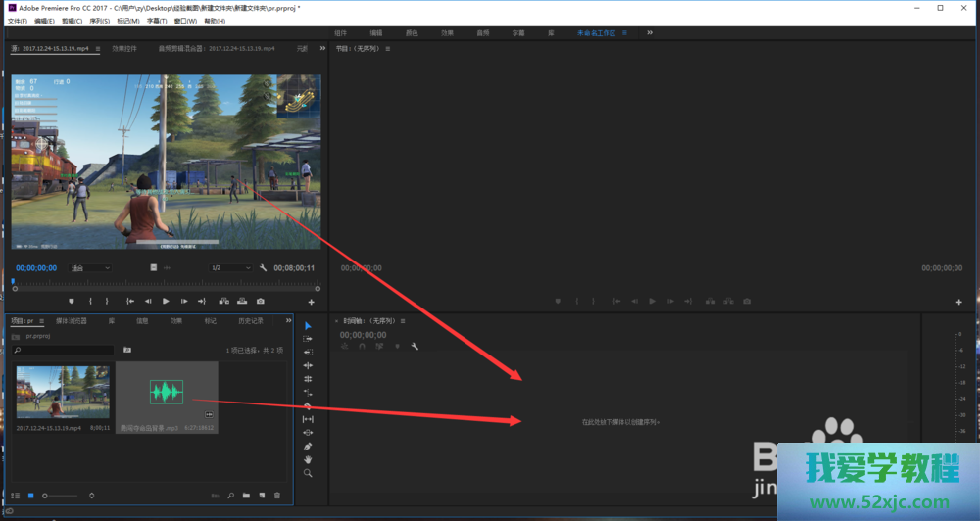
Task: Select the Hand tool
Action: pos(308,459)
